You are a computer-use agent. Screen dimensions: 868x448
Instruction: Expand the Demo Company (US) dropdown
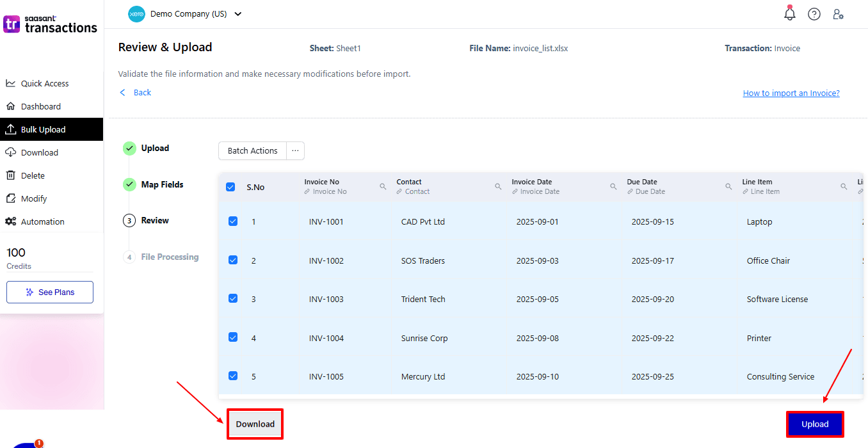(238, 14)
